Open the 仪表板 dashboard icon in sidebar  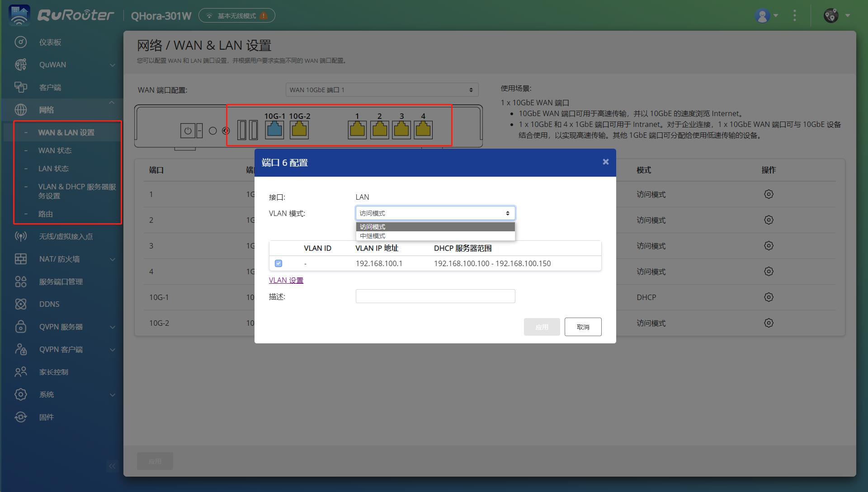point(20,42)
